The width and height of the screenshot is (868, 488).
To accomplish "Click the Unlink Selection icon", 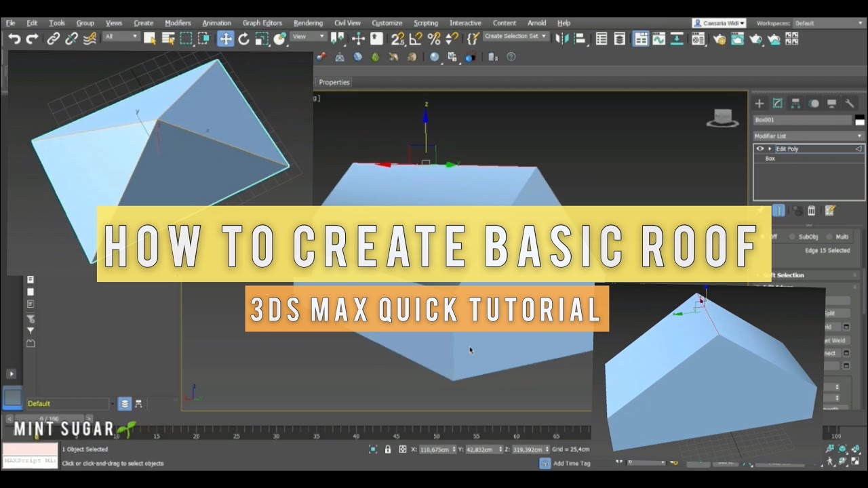I will click(71, 39).
